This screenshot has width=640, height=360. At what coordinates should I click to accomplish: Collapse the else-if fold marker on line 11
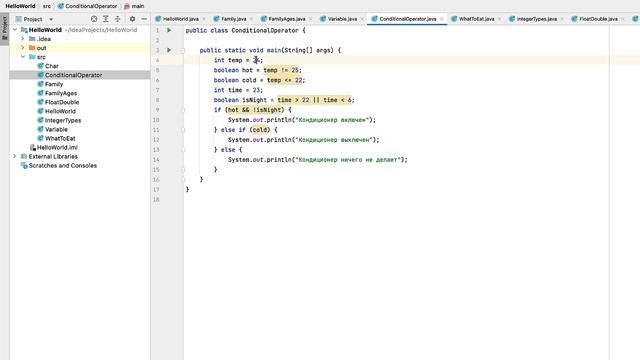(183, 130)
